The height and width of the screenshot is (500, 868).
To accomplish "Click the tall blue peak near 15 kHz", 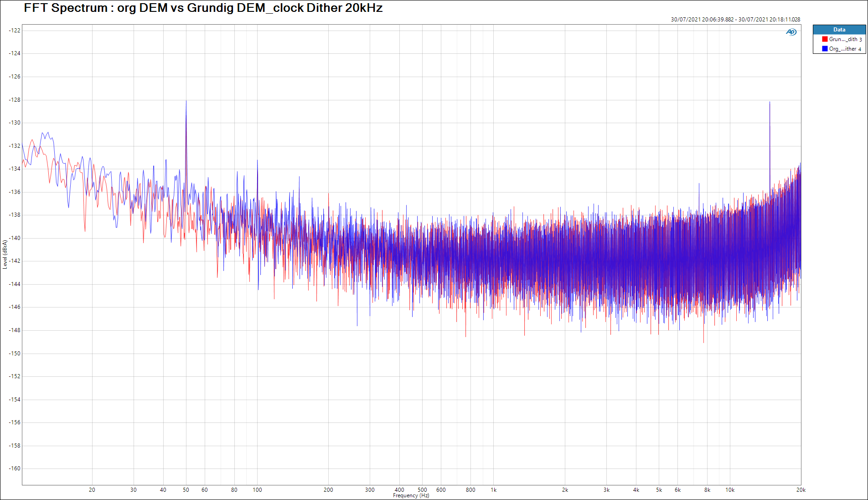I will pyautogui.click(x=770, y=103).
